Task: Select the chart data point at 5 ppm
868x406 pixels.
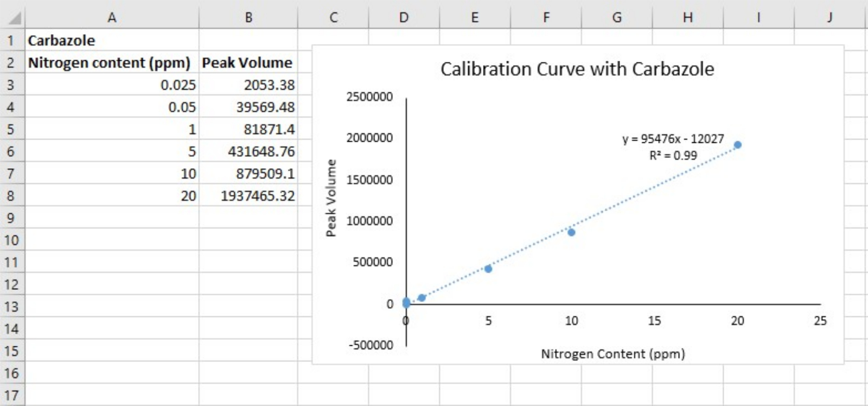Action: click(x=488, y=269)
